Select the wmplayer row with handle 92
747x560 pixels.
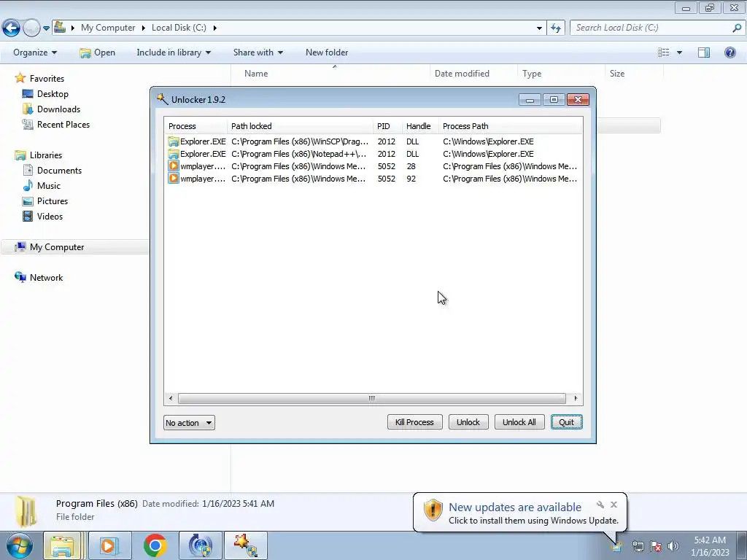(x=373, y=179)
